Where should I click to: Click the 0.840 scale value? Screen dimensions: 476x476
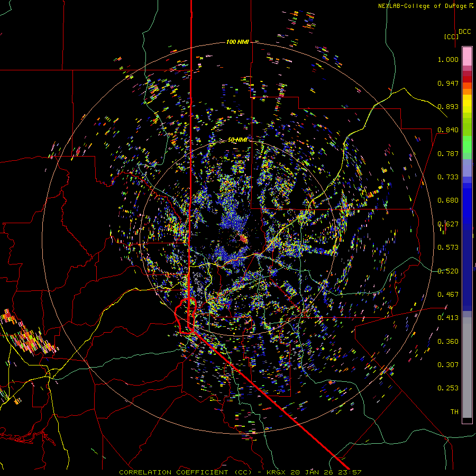click(x=448, y=130)
